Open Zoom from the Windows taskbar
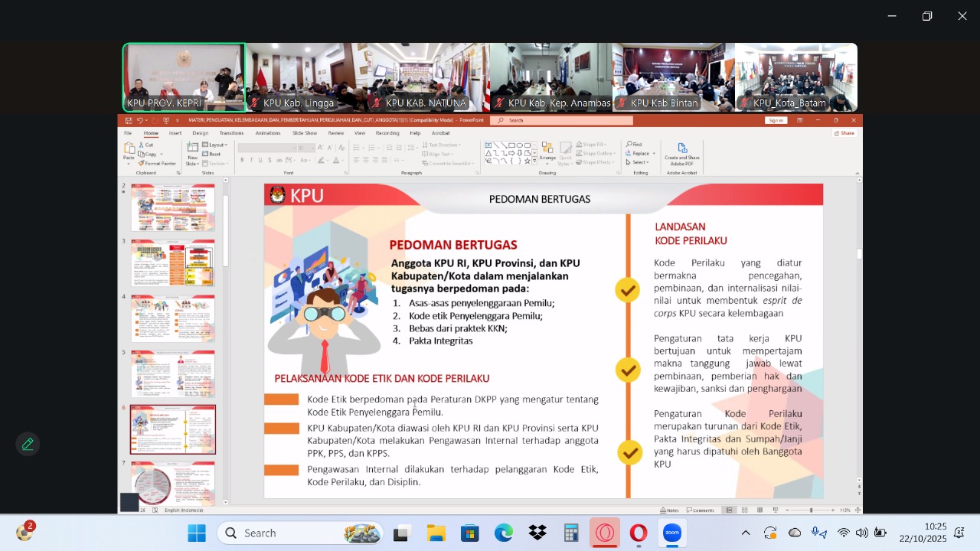The image size is (980, 551). click(672, 533)
